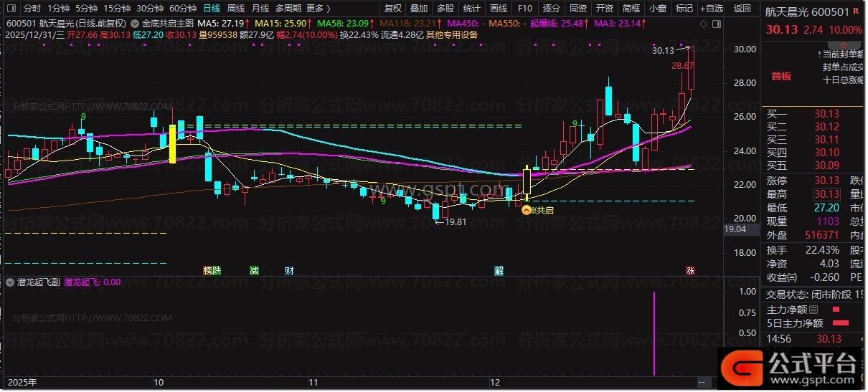
Task: Open the 金底共启主图 indicator dropdown
Action: click(x=136, y=23)
